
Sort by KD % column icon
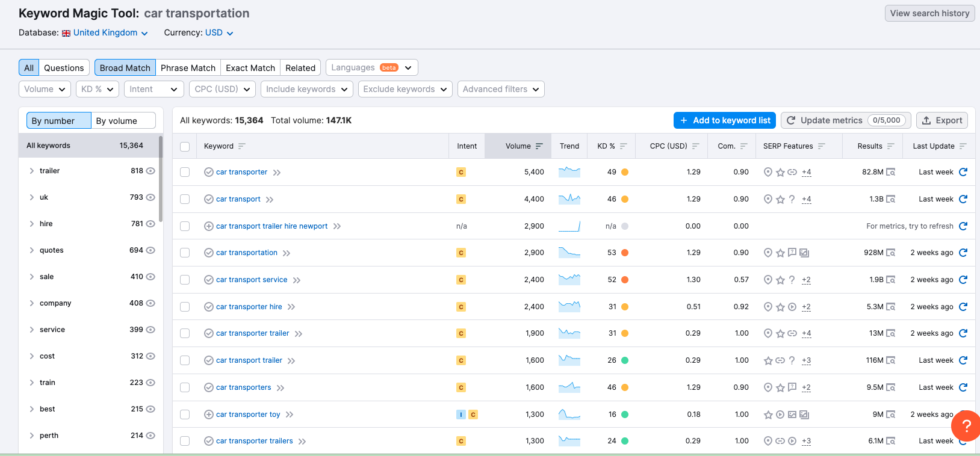[x=624, y=146]
